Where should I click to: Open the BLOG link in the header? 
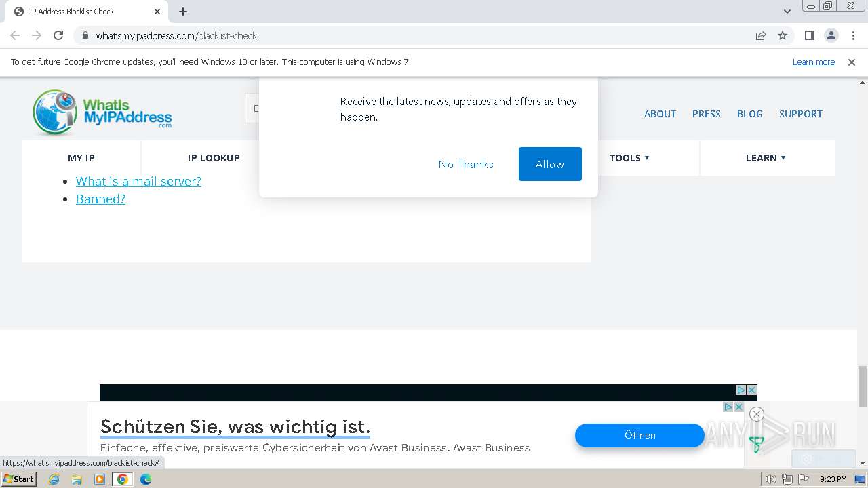click(750, 114)
